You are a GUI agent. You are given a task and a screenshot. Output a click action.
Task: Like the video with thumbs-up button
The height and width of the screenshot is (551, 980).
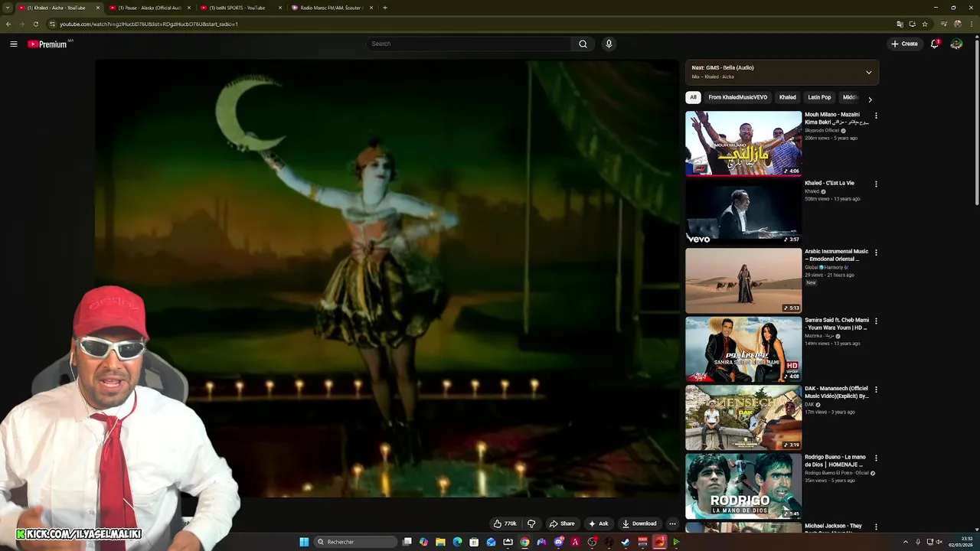point(505,523)
